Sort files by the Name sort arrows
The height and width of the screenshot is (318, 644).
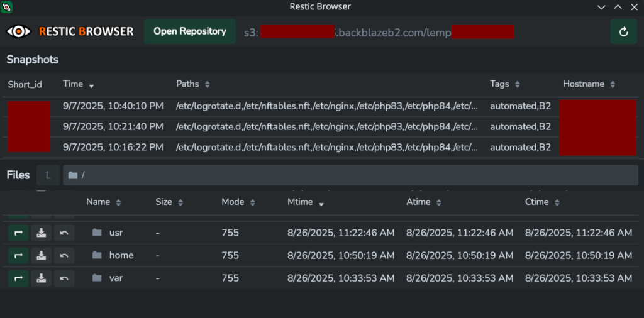[x=119, y=202]
